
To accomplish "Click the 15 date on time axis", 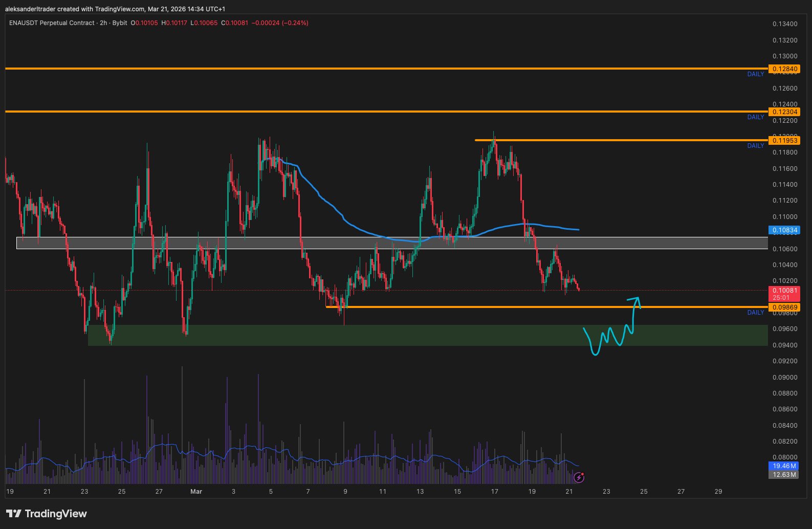I will coord(457,492).
